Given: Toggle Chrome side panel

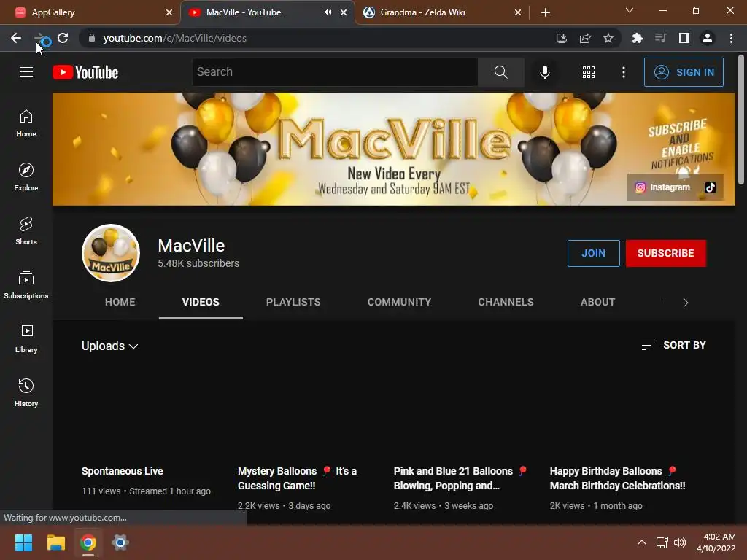Looking at the screenshot, I should point(684,38).
